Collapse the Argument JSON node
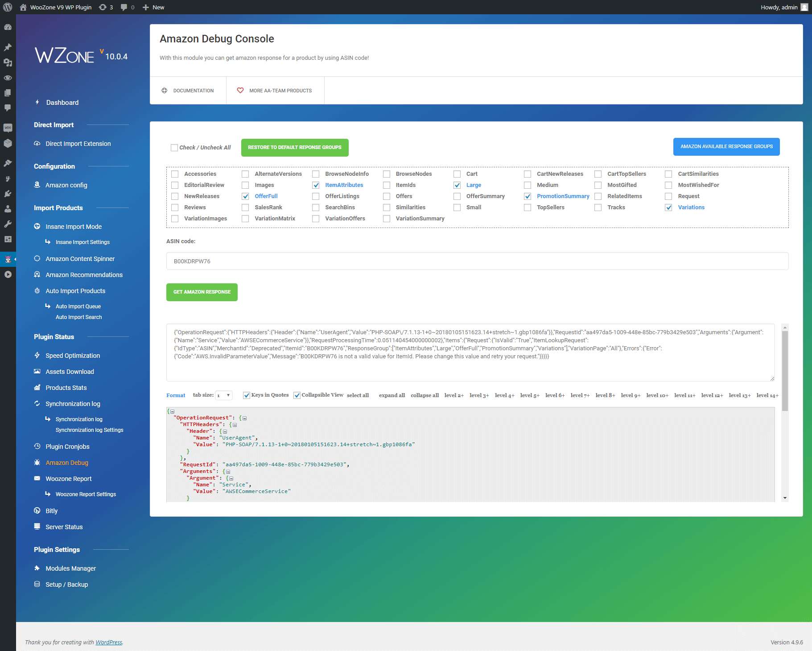Viewport: 812px width, 651px height. (x=231, y=478)
